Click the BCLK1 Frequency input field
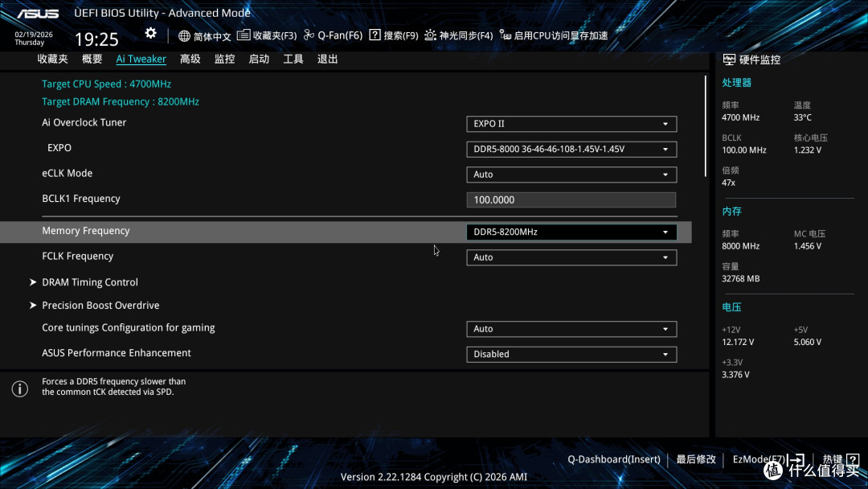 coord(571,200)
